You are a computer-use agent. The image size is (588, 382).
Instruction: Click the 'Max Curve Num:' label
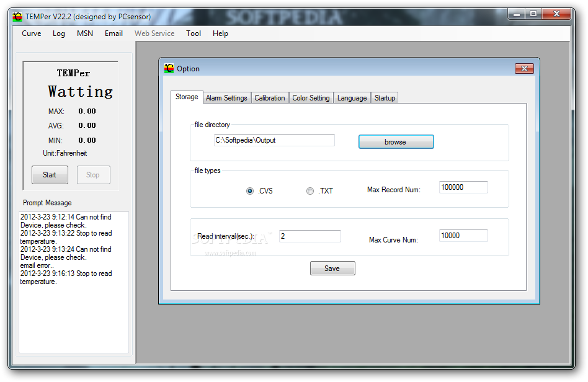click(x=393, y=240)
